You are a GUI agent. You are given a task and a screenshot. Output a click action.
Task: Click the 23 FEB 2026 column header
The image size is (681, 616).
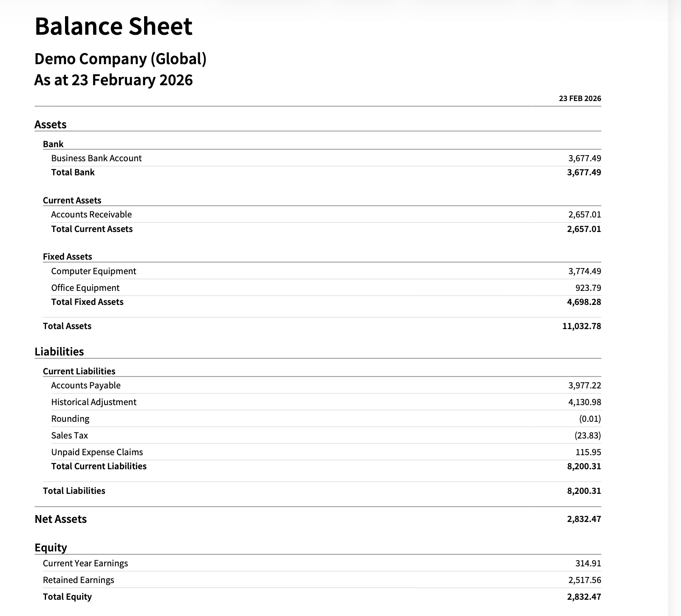point(580,98)
